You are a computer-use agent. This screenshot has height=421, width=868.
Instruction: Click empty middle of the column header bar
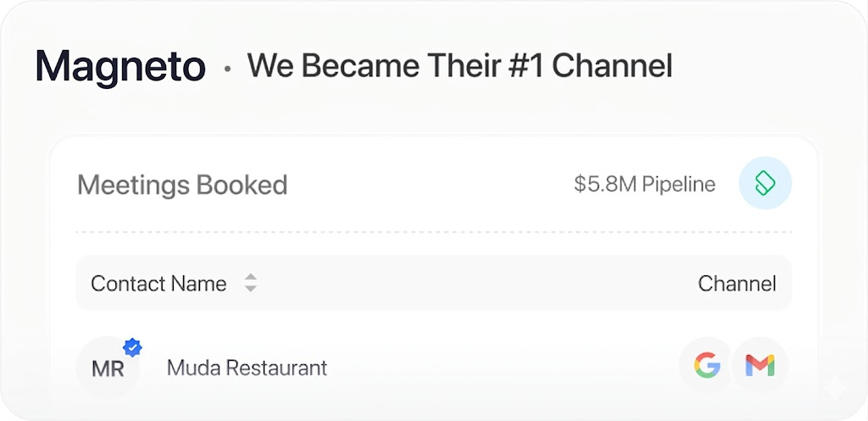475,284
